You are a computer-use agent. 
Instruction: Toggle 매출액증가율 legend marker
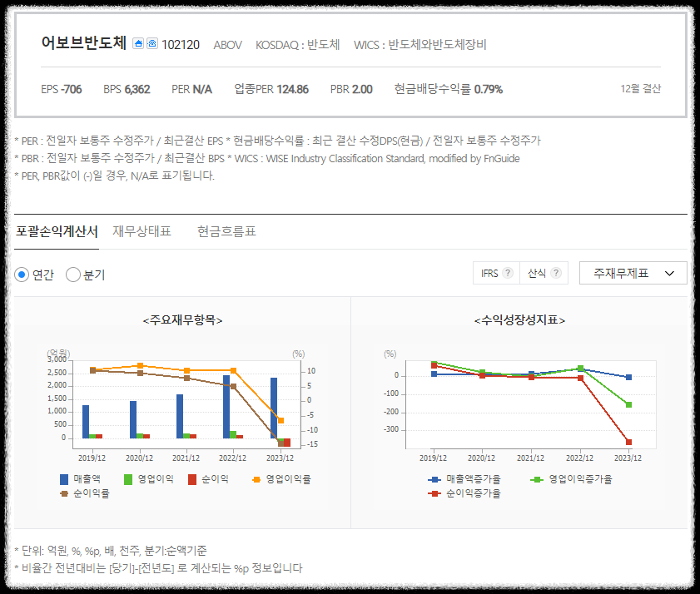pos(434,479)
